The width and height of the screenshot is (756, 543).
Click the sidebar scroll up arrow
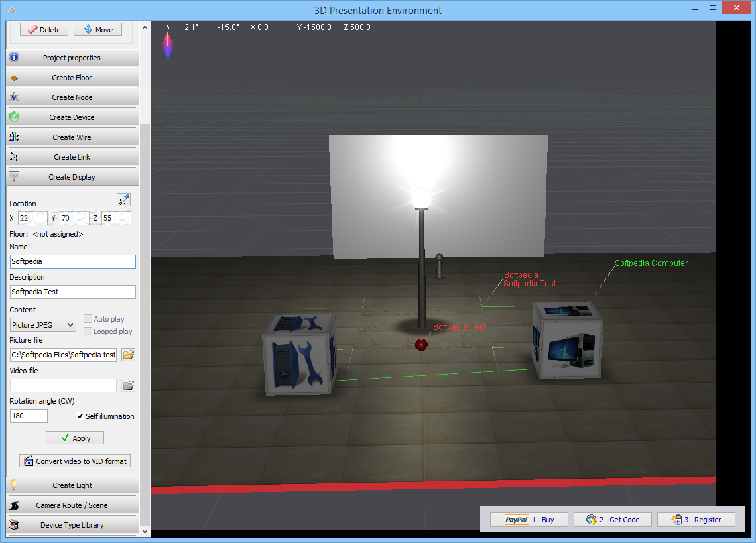[x=145, y=27]
